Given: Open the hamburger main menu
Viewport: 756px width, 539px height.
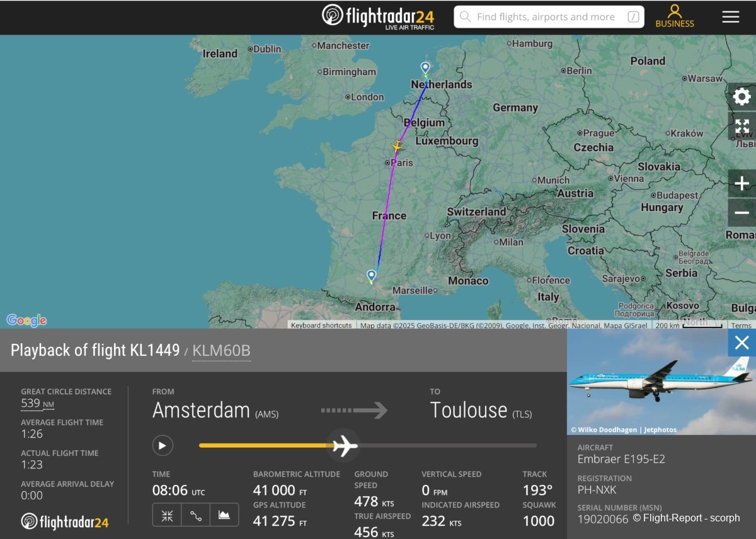Looking at the screenshot, I should tap(731, 17).
